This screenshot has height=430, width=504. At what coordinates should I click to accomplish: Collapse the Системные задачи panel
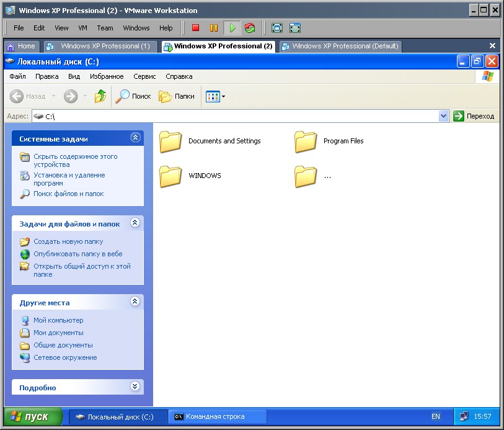click(x=135, y=138)
